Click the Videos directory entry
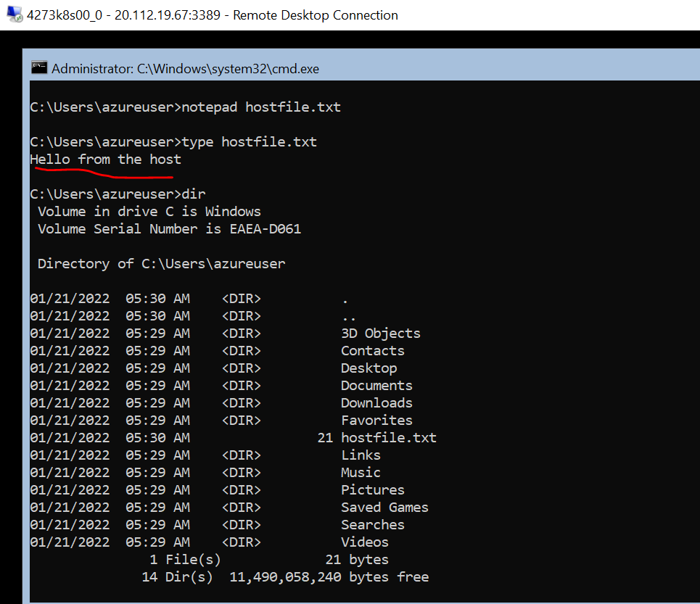 click(364, 542)
